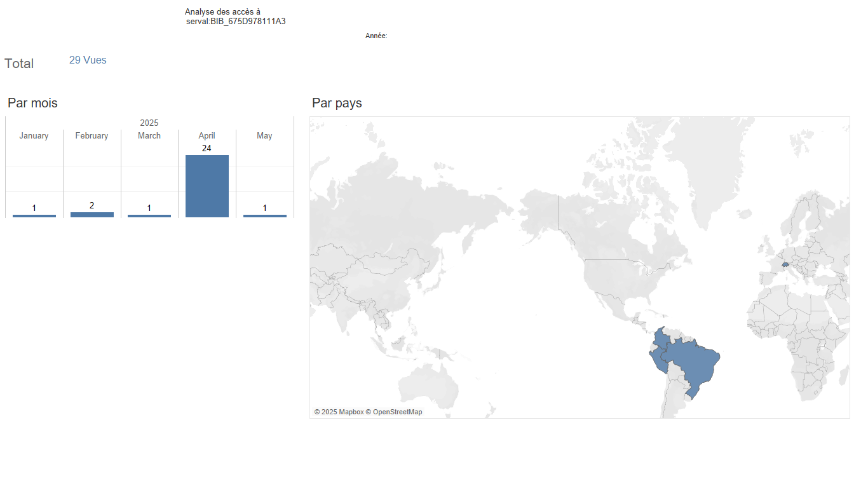Click the 'Par mois' section title
Viewport: 868px width, 488px height.
coord(32,103)
